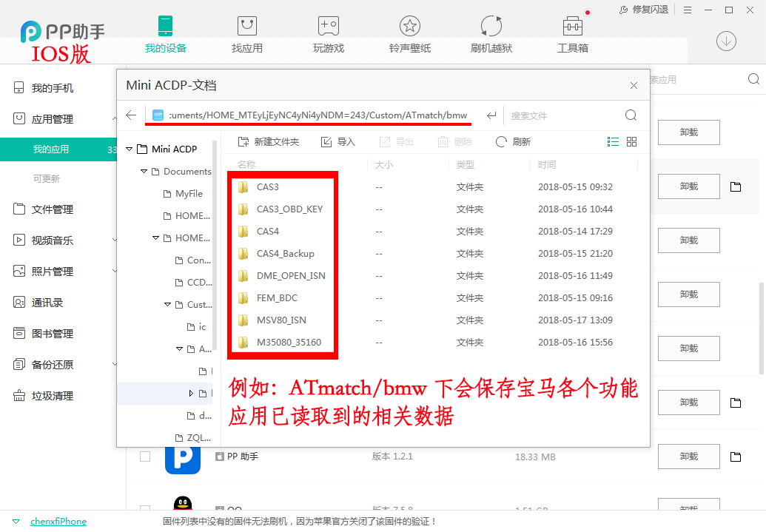766x532 pixels.
Task: Open DME_OPEN_ISN folder
Action: coord(281,275)
